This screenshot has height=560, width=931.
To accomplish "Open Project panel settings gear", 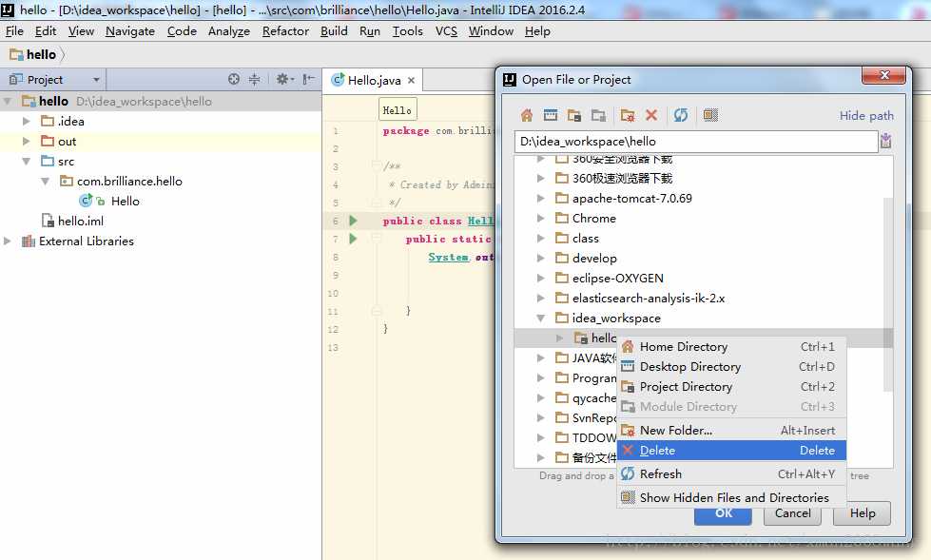I will point(283,79).
